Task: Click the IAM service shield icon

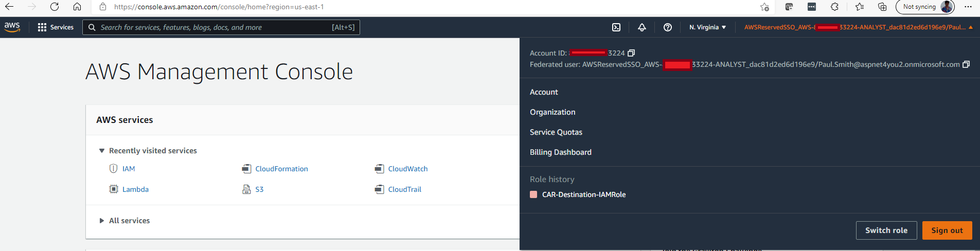Action: (114, 169)
